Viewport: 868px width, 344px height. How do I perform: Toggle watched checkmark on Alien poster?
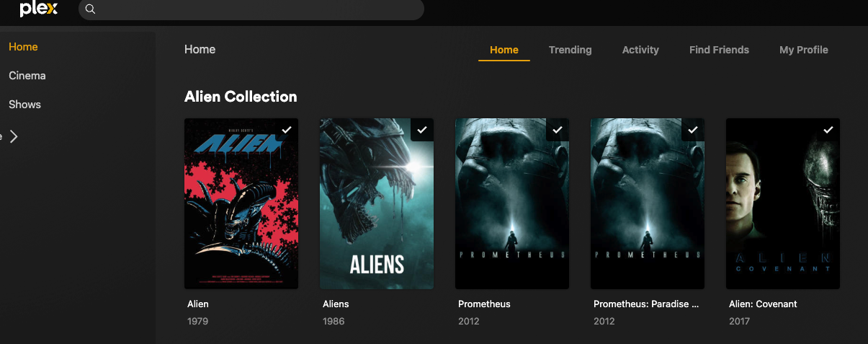tap(287, 130)
